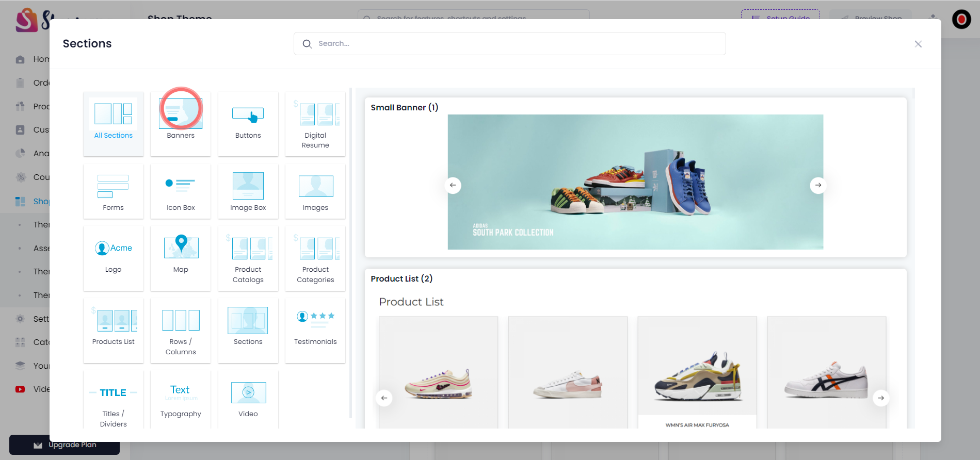
Task: Select the Product Categories category
Action: point(315,259)
